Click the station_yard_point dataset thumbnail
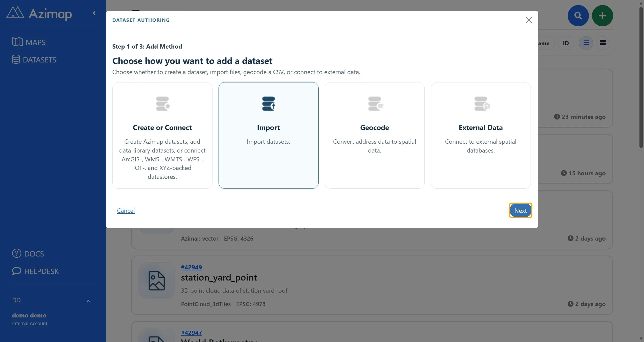644x342 pixels. pos(157,281)
